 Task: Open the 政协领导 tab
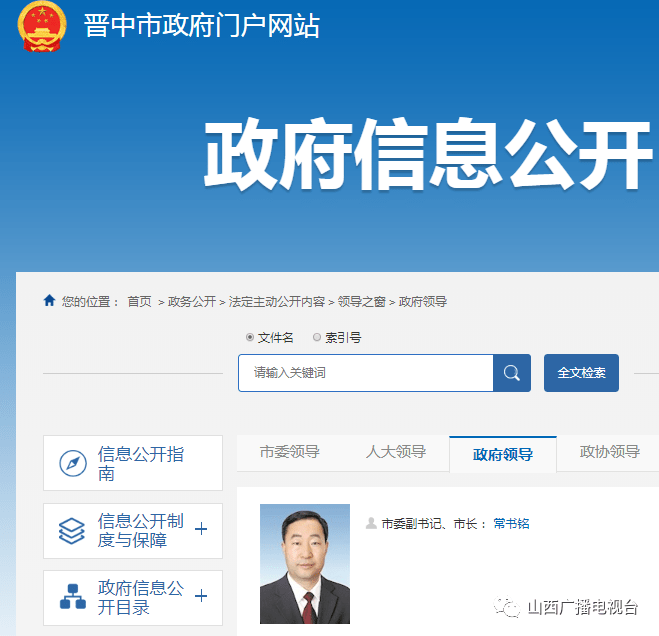pyautogui.click(x=609, y=452)
